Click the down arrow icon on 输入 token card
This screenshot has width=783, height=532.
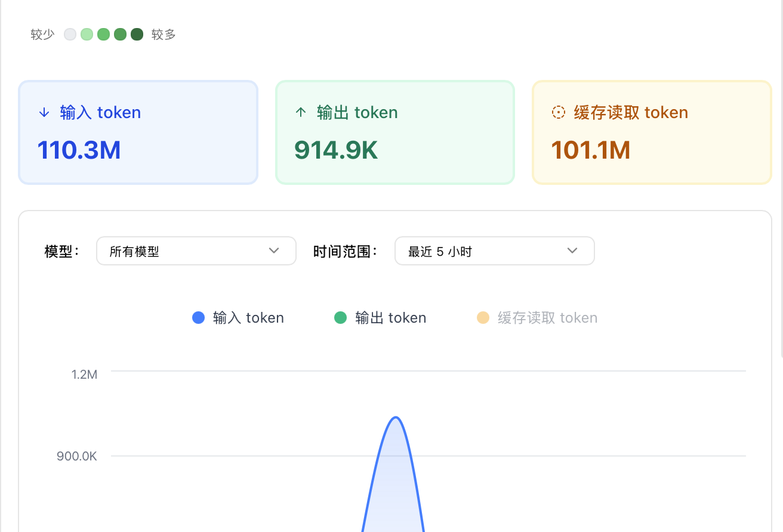(44, 112)
